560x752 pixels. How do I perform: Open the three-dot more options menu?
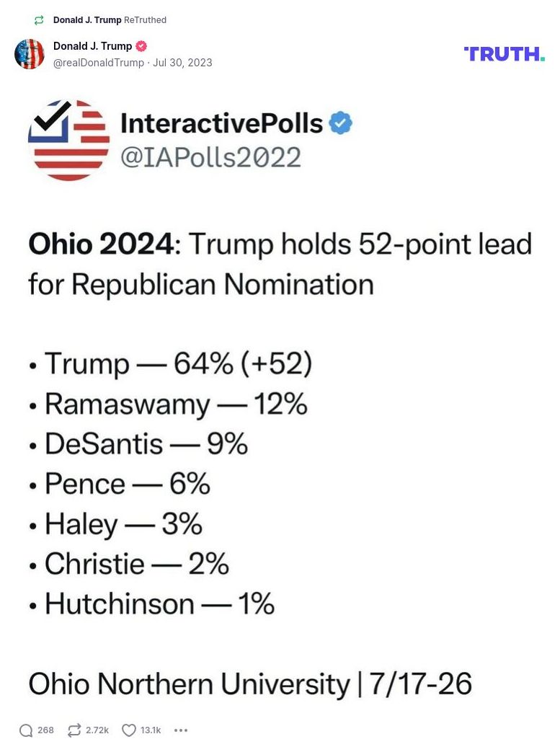(181, 730)
